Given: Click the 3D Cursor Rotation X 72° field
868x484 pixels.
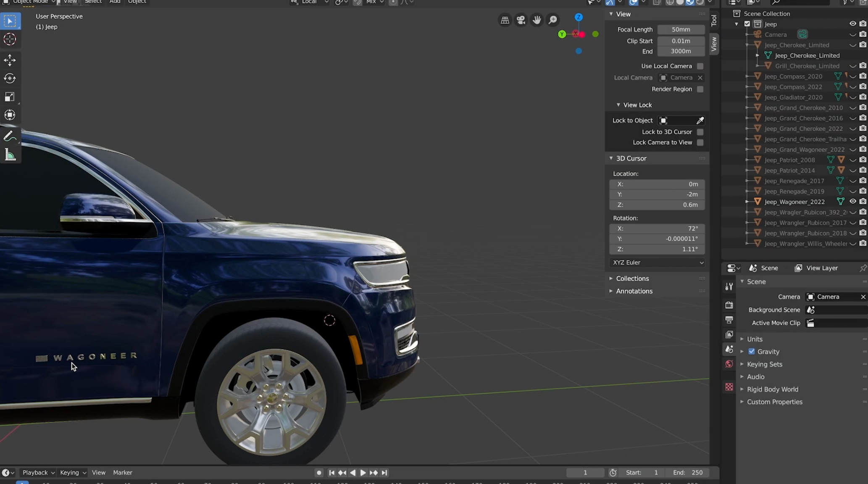Looking at the screenshot, I should 657,229.
